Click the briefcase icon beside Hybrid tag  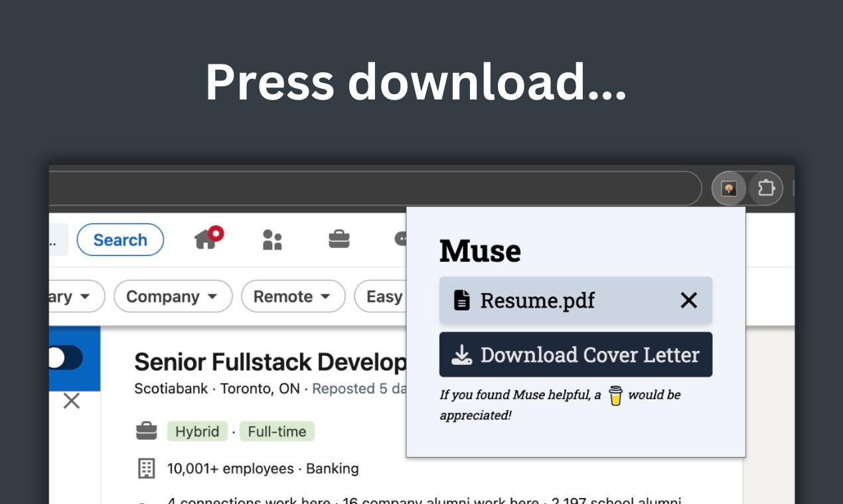click(x=147, y=431)
